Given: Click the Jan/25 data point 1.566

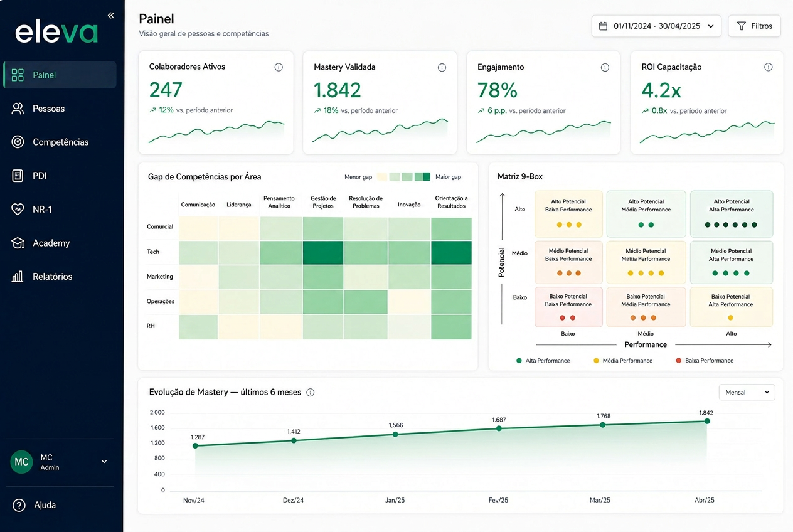Looking at the screenshot, I should [x=395, y=434].
